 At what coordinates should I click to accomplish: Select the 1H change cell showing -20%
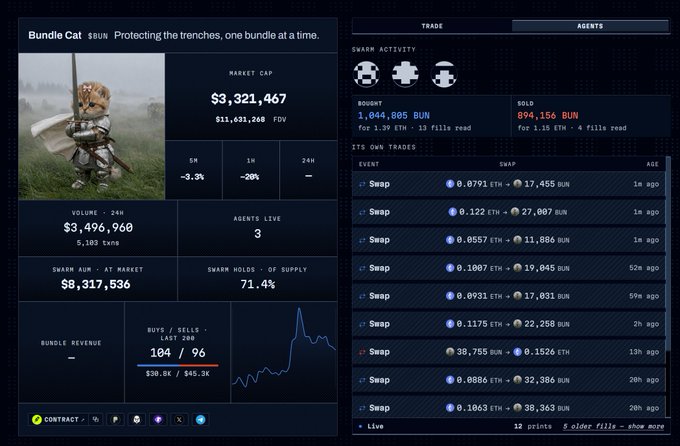(251, 170)
